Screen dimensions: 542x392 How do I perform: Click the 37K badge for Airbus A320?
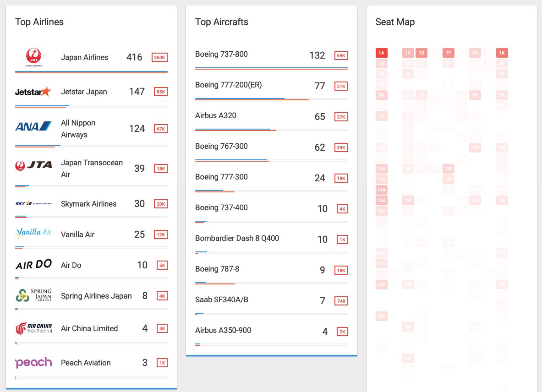pyautogui.click(x=341, y=117)
